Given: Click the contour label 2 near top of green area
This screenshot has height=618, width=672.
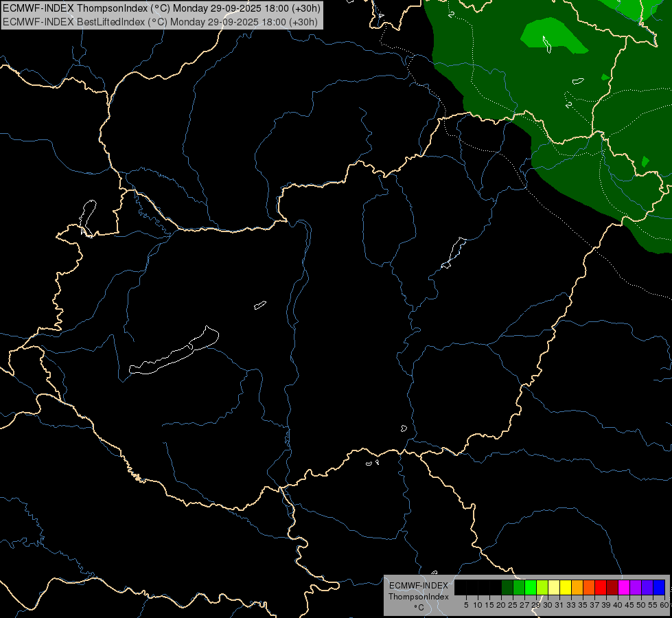Looking at the screenshot, I should point(451,14).
